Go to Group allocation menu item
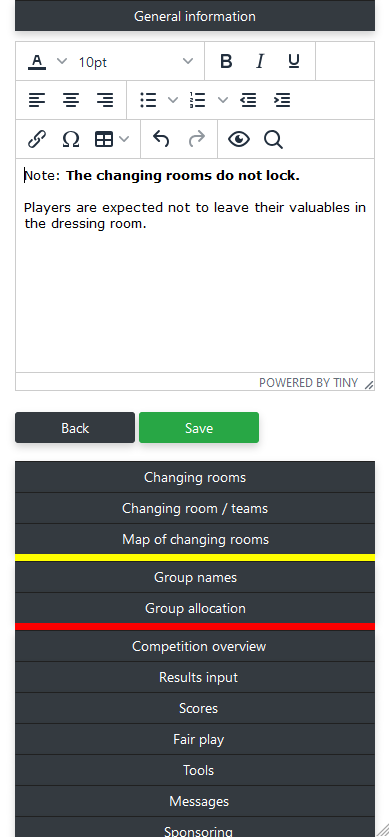The width and height of the screenshot is (390, 837). point(195,608)
